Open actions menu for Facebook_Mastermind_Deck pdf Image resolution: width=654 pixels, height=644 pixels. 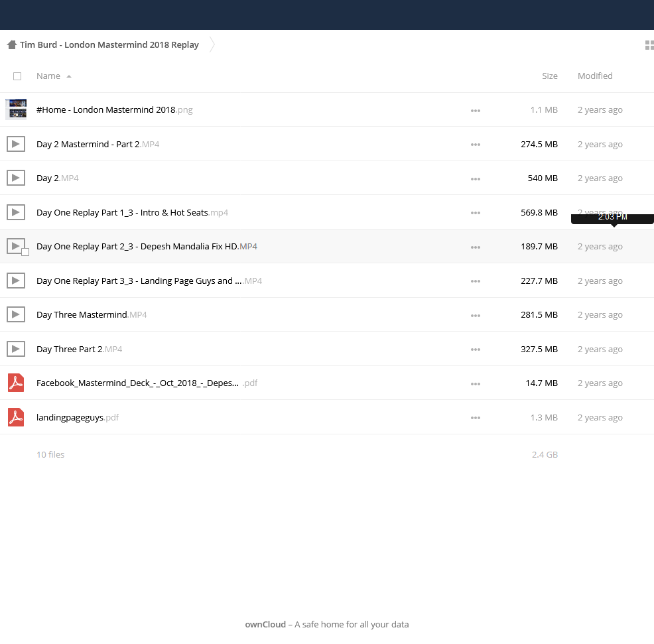(476, 384)
